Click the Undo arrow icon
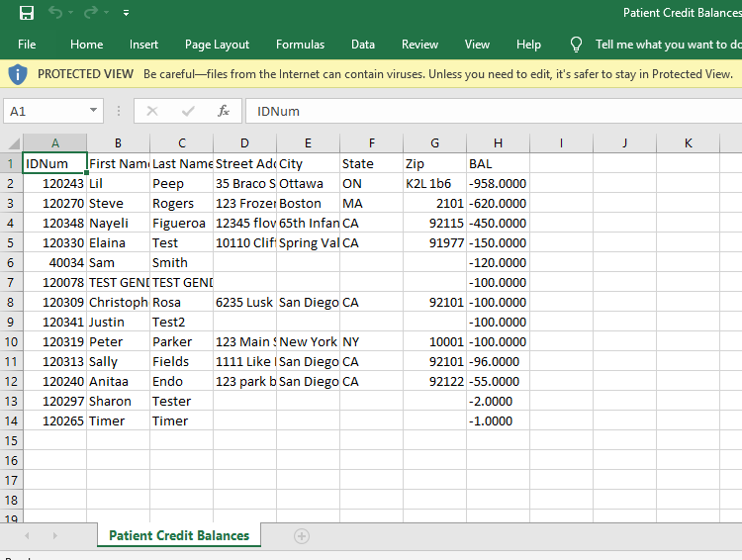Screen dimensions: 742x560 coord(56,13)
